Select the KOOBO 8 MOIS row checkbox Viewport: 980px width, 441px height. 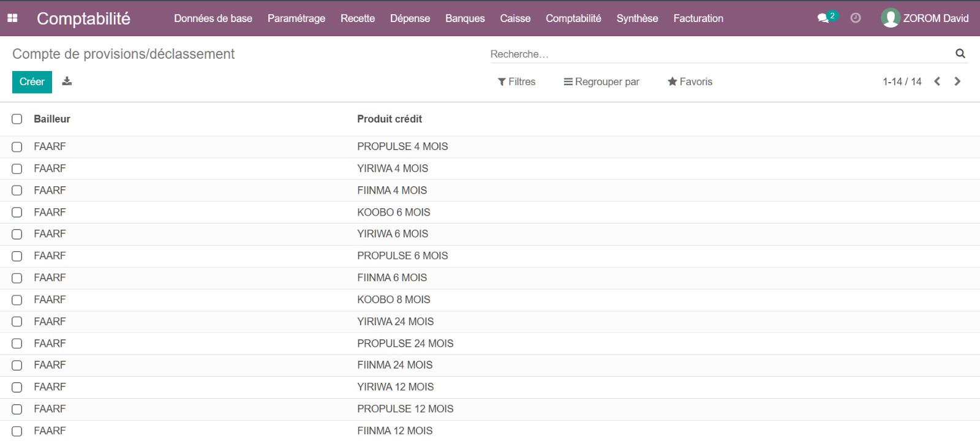click(17, 300)
